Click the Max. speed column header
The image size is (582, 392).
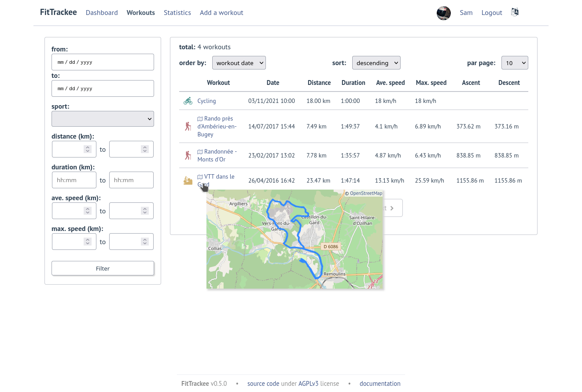pos(431,83)
